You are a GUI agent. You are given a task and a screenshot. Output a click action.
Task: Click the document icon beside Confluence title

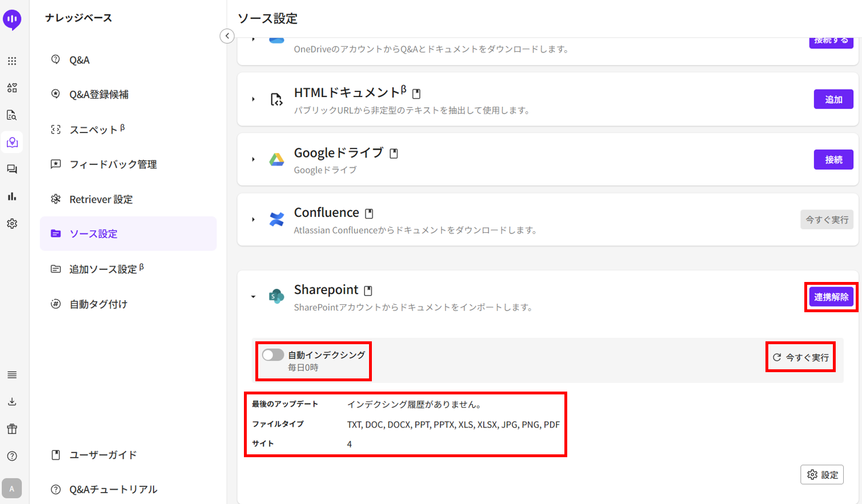pos(369,213)
